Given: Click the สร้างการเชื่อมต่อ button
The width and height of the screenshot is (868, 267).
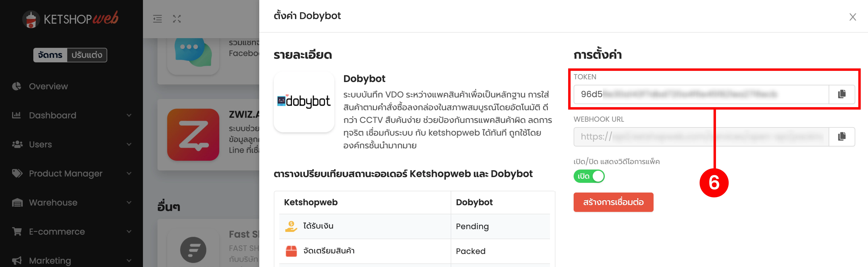Looking at the screenshot, I should 613,202.
